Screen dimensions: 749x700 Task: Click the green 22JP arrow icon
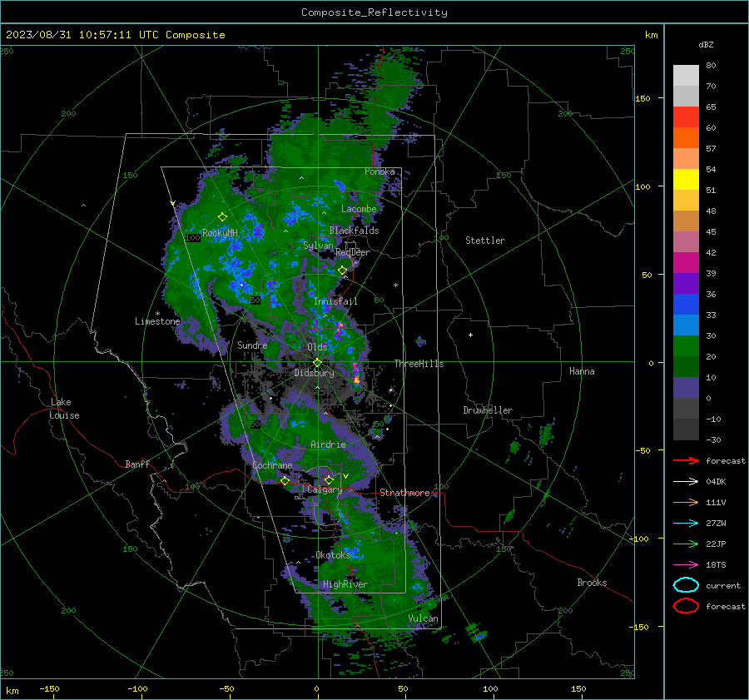[686, 544]
